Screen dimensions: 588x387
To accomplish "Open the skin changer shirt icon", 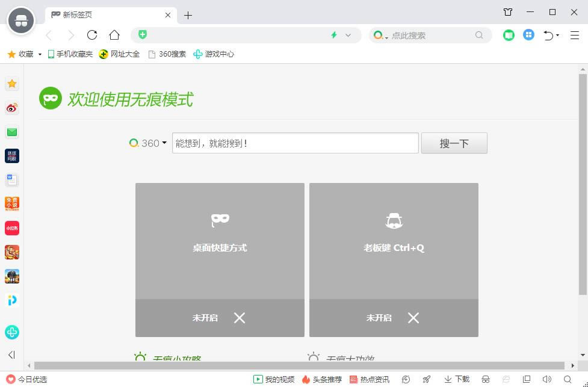I will pos(508,12).
